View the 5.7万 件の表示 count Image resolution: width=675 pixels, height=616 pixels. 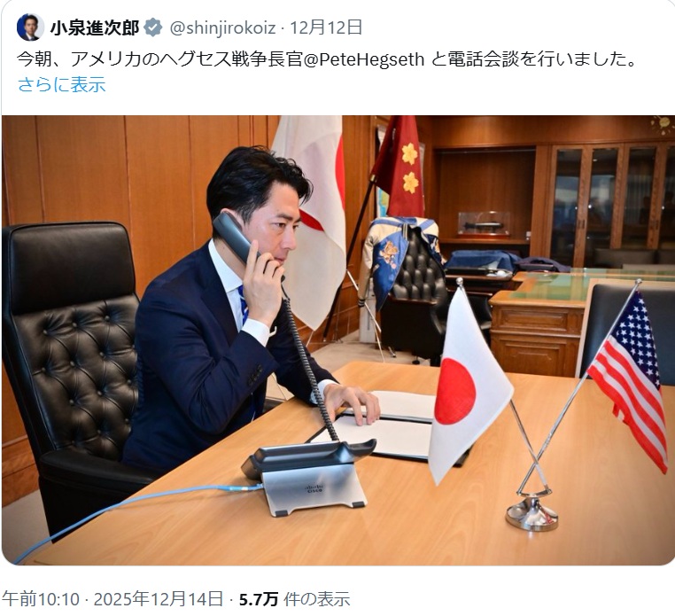[x=294, y=599]
